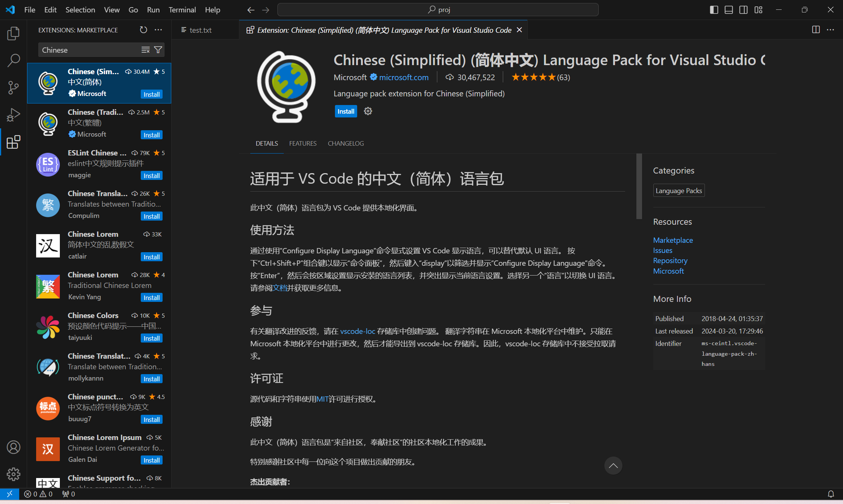Clear extensions search results icon
The width and height of the screenshot is (843, 504).
pyautogui.click(x=145, y=50)
